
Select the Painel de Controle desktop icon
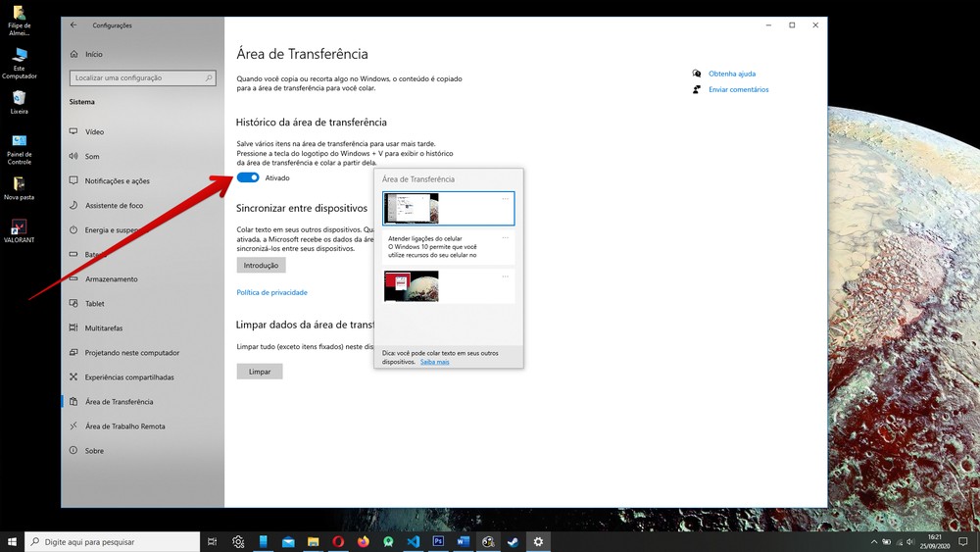click(19, 149)
